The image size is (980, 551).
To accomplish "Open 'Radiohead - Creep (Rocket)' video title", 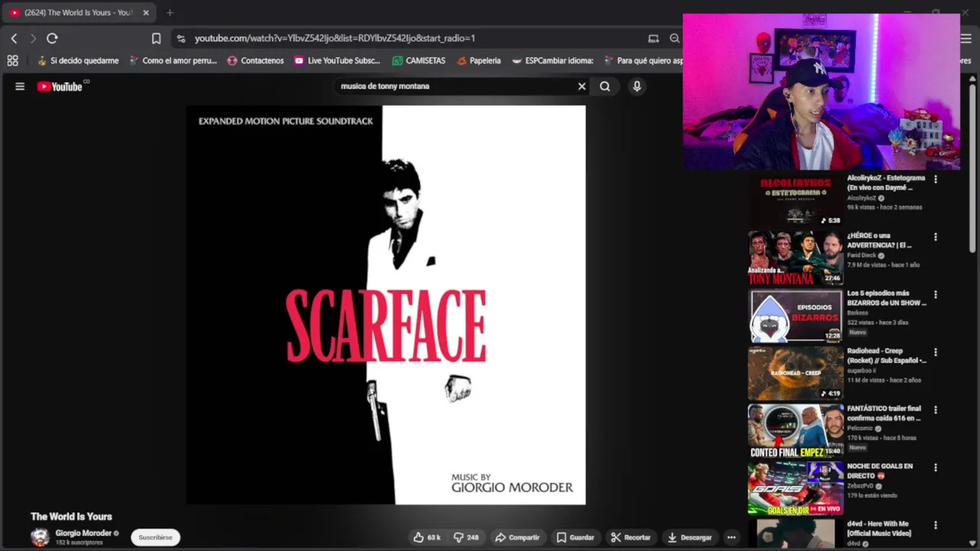I will (887, 356).
